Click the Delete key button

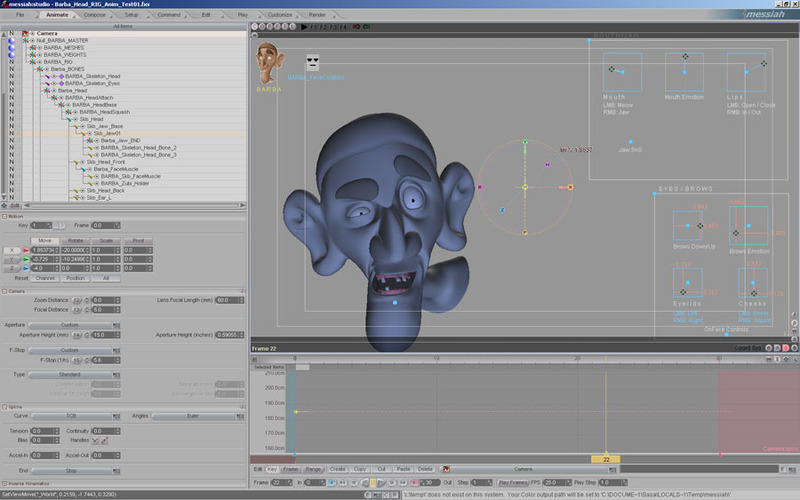[x=426, y=468]
